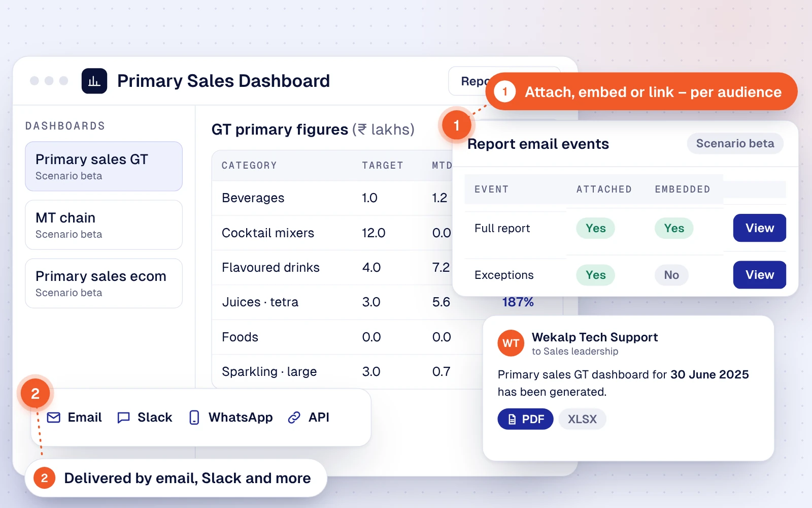Toggle Exceptions Attached Yes badge
Image resolution: width=812 pixels, height=508 pixels.
(x=595, y=275)
